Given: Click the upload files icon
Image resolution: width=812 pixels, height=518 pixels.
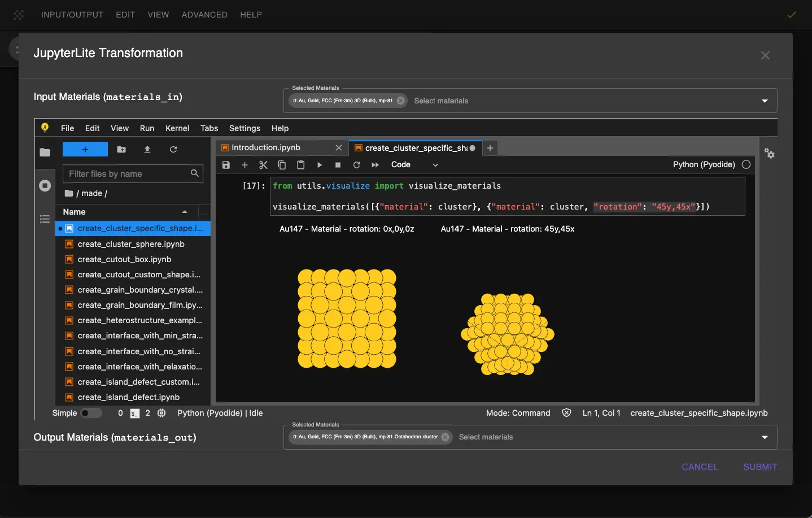Looking at the screenshot, I should click(147, 150).
